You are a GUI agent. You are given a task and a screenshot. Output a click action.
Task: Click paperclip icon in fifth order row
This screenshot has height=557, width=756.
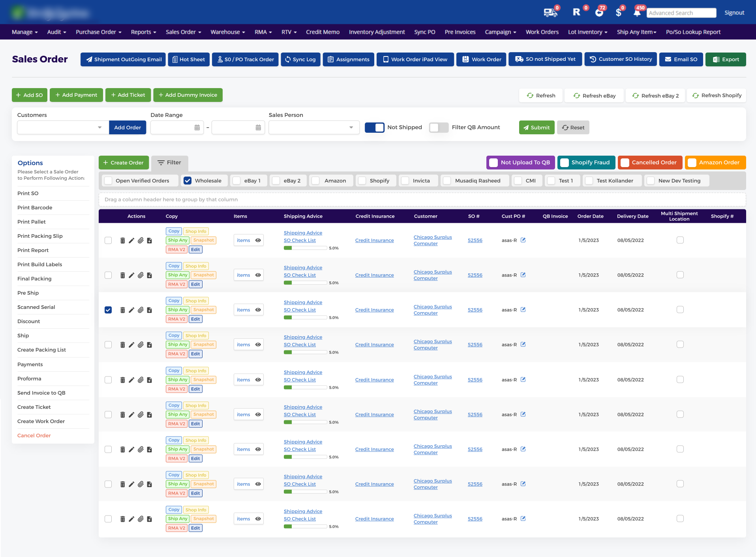pos(141,380)
